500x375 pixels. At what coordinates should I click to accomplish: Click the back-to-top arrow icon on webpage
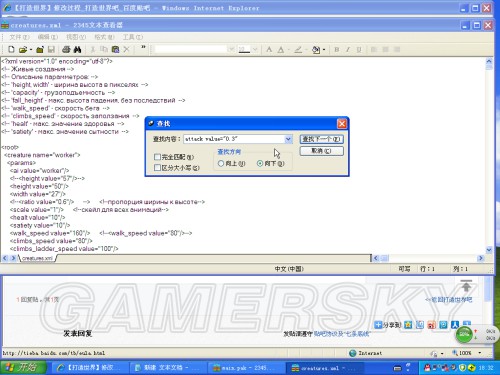[x=466, y=286]
